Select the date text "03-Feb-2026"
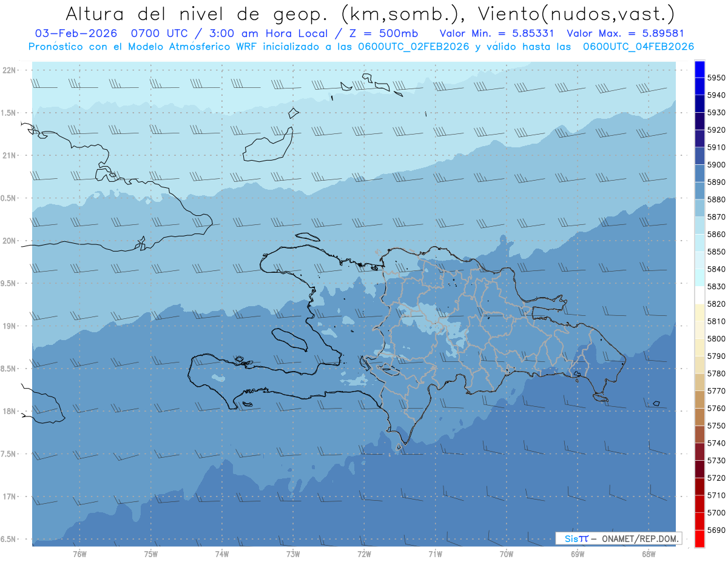Image resolution: width=728 pixels, height=562 pixels. (x=76, y=33)
